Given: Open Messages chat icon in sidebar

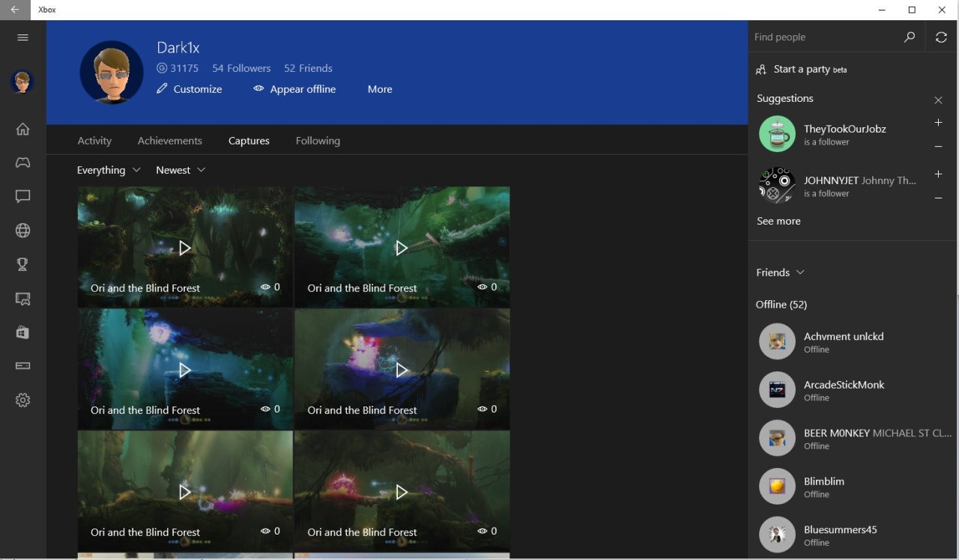Looking at the screenshot, I should [22, 196].
